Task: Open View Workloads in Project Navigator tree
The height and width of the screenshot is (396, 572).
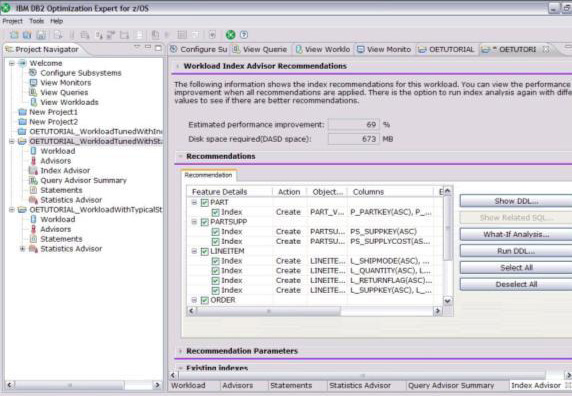Action: coord(69,102)
